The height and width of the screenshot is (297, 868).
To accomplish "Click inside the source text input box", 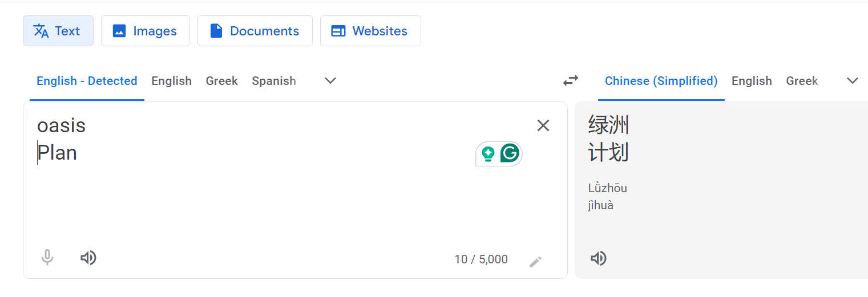I will [x=274, y=188].
